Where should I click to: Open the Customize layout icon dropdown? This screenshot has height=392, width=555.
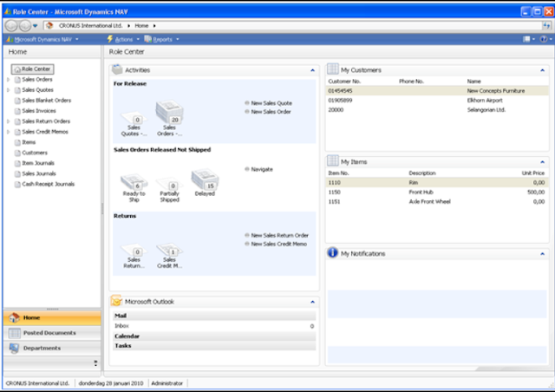tap(529, 39)
